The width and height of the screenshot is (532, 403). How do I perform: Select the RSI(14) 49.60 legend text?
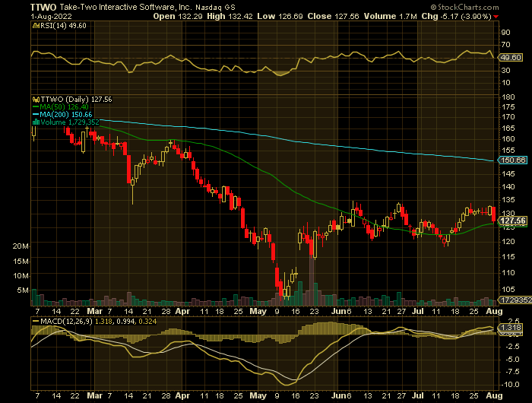(63, 26)
